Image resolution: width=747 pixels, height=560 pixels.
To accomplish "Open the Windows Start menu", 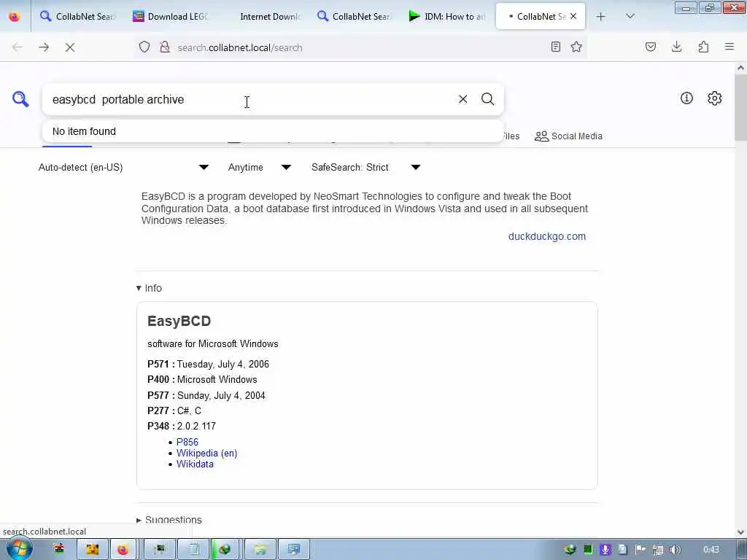I will tap(18, 550).
